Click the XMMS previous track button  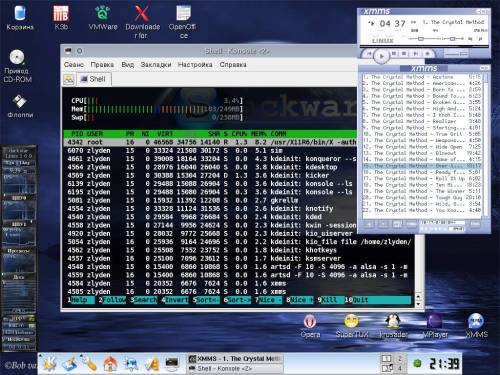coord(369,53)
